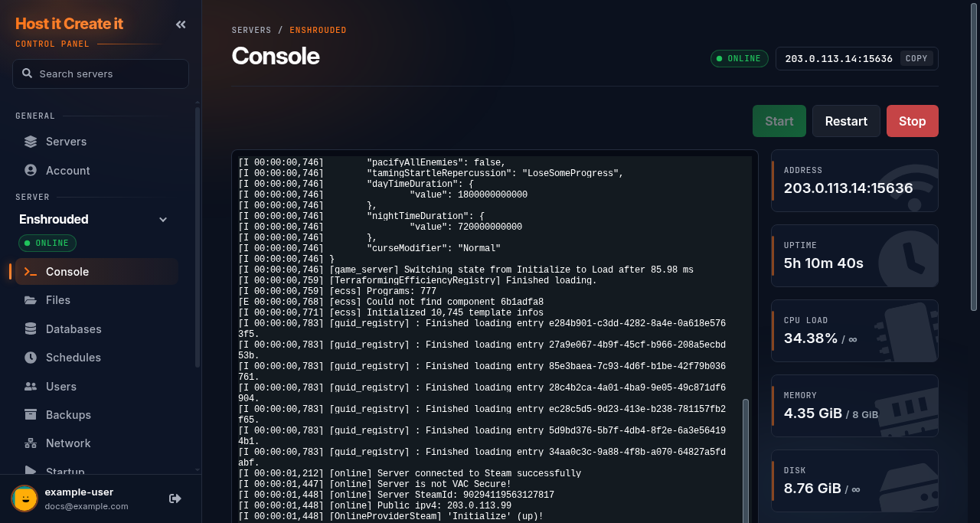The height and width of the screenshot is (523, 980).
Task: Click the TerraformingEfficiencyRegistry log line
Action: (x=417, y=280)
